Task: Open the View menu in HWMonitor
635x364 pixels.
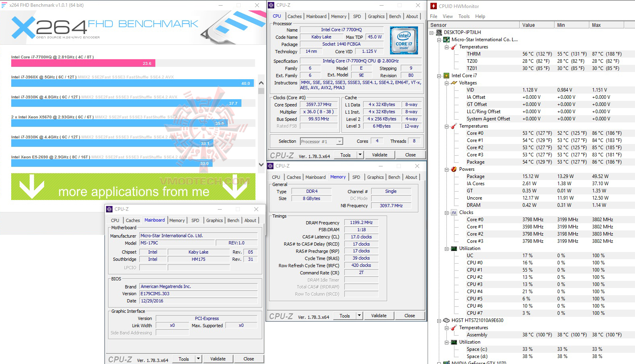Action: tap(448, 16)
